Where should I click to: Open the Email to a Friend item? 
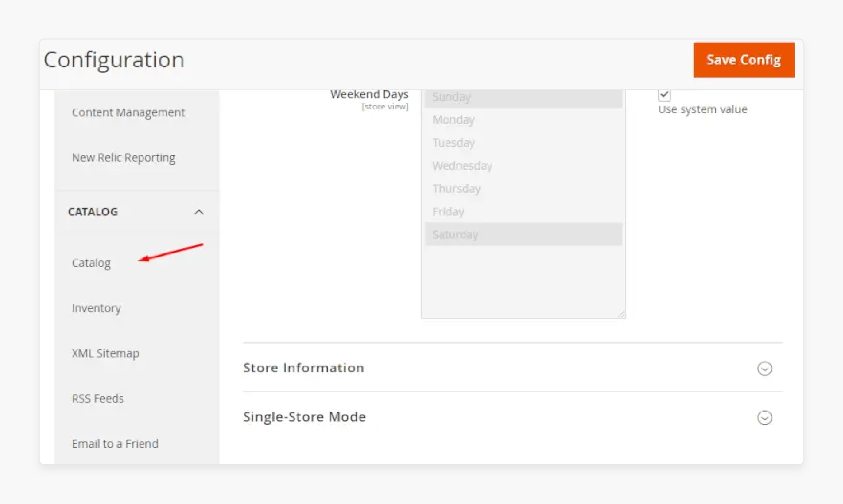[115, 444]
